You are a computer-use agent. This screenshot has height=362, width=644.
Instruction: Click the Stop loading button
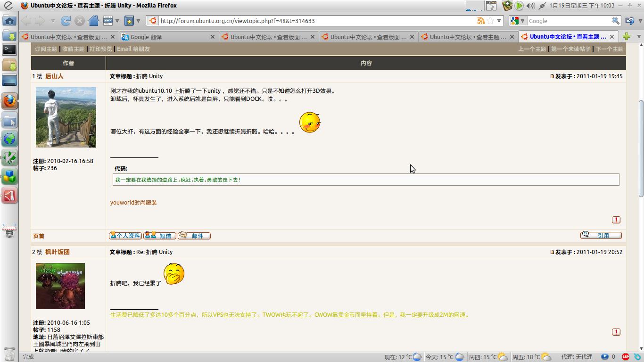tap(80, 21)
